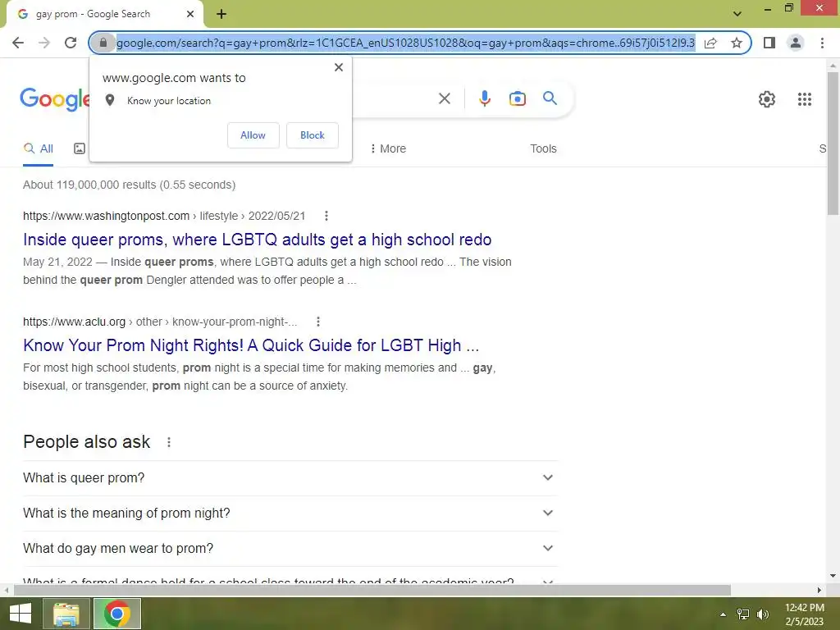Viewport: 840px width, 630px height.
Task: Click the browser back arrow
Action: 18,43
